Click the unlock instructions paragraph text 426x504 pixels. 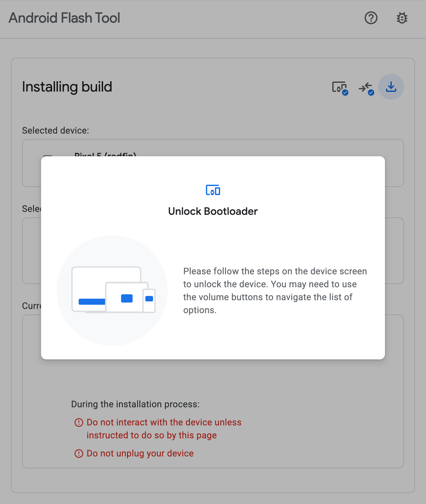(x=275, y=290)
